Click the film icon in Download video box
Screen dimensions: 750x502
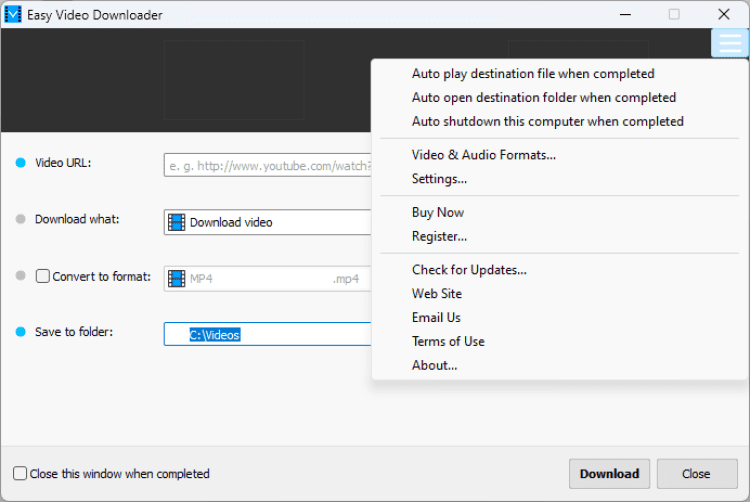tap(176, 222)
